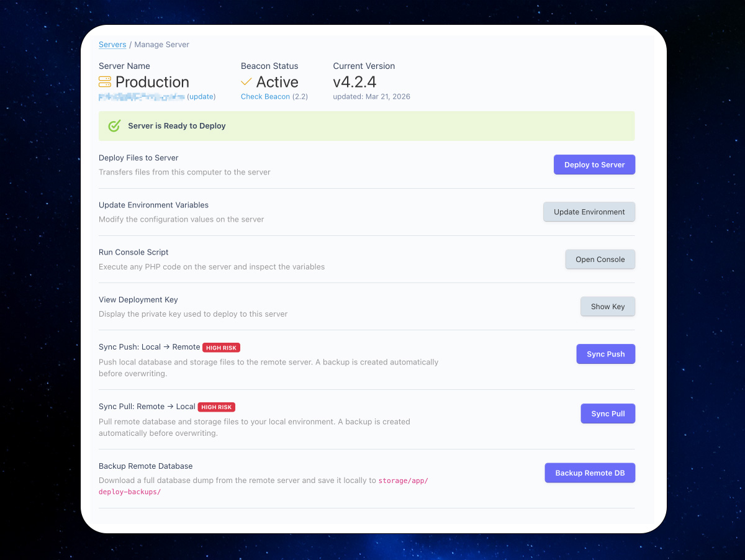Click the v4.2.4 current version number
This screenshot has width=745, height=560.
click(354, 82)
